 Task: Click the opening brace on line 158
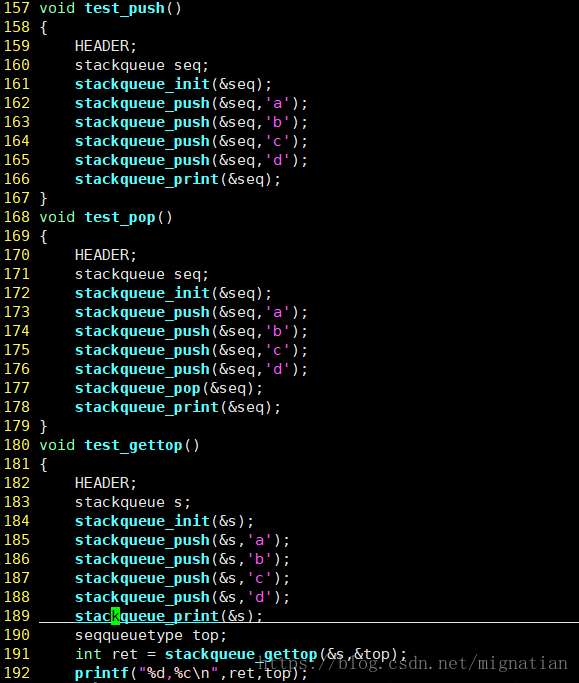pos(43,27)
